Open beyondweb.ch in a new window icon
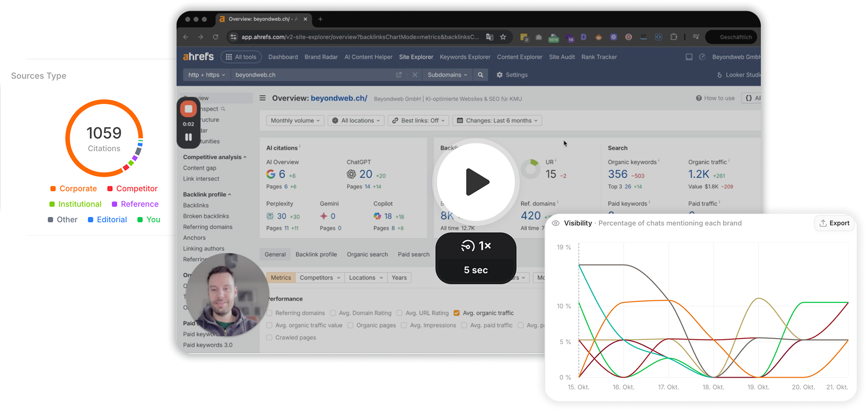 tap(399, 75)
